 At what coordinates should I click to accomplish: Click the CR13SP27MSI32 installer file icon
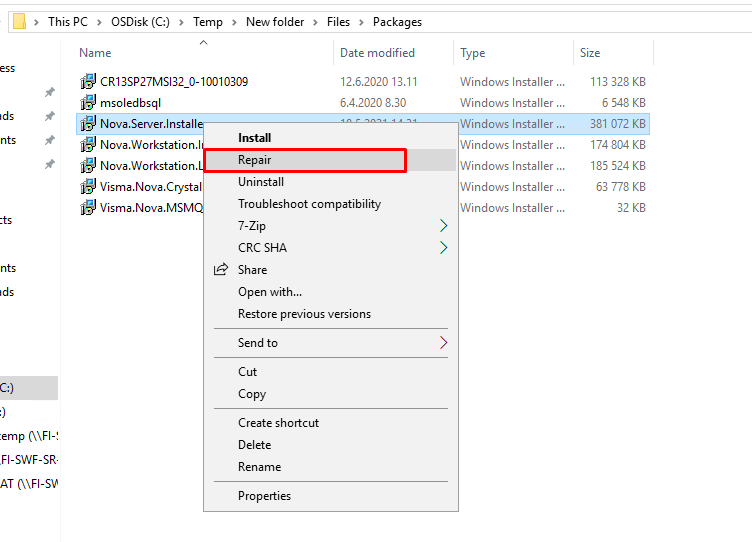[89, 82]
